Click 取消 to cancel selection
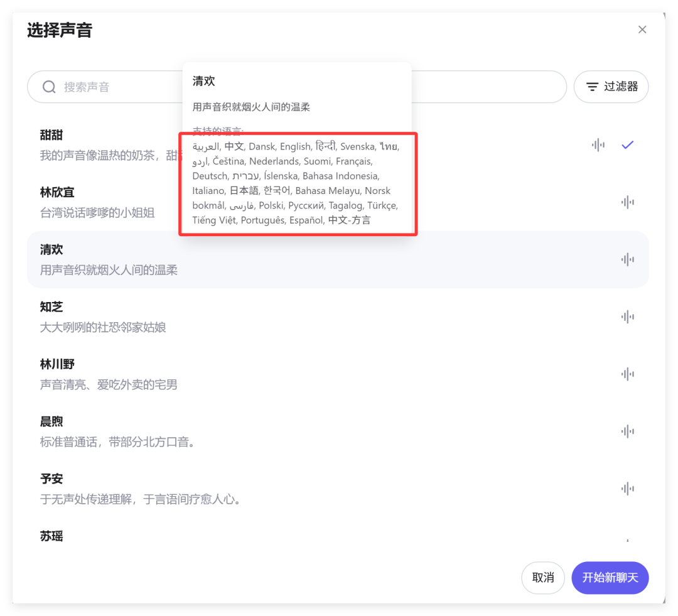This screenshot has height=616, width=678. [x=543, y=578]
